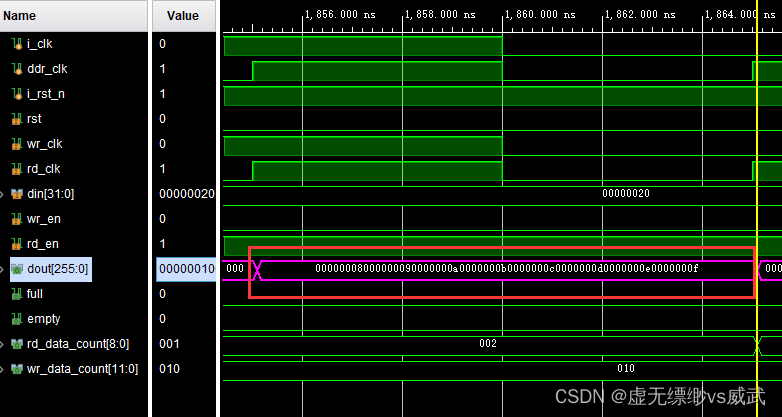Image resolution: width=782 pixels, height=417 pixels.
Task: Click the 1,856.000 ns time ruler mark
Action: 340,14
